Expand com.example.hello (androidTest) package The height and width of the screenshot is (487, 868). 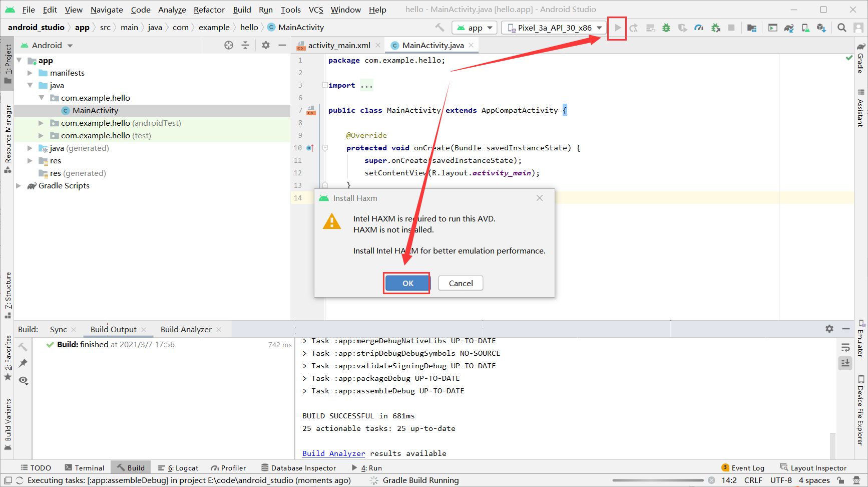[41, 123]
